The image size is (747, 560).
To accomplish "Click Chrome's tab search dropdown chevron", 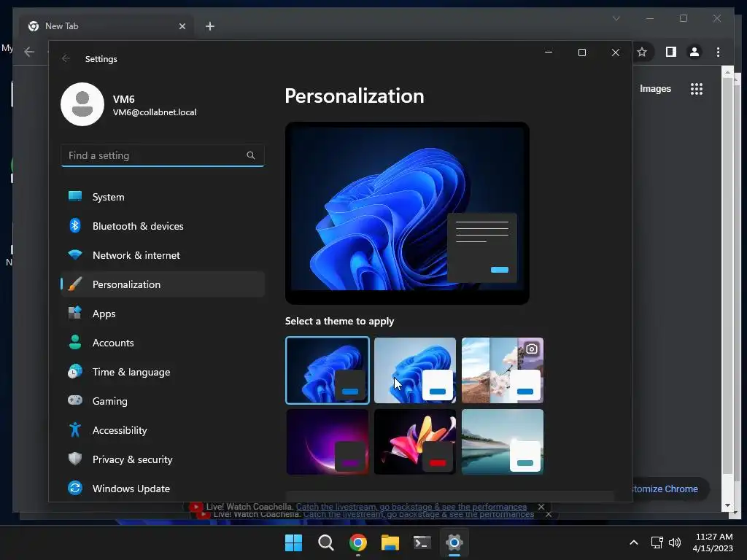I will point(616,18).
